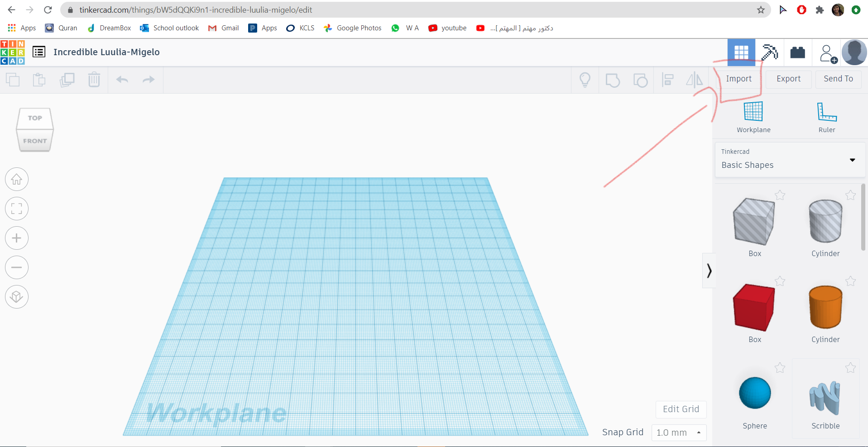Select the striped hole Box shape
Viewport: 868px width, 447px height.
[x=754, y=222]
